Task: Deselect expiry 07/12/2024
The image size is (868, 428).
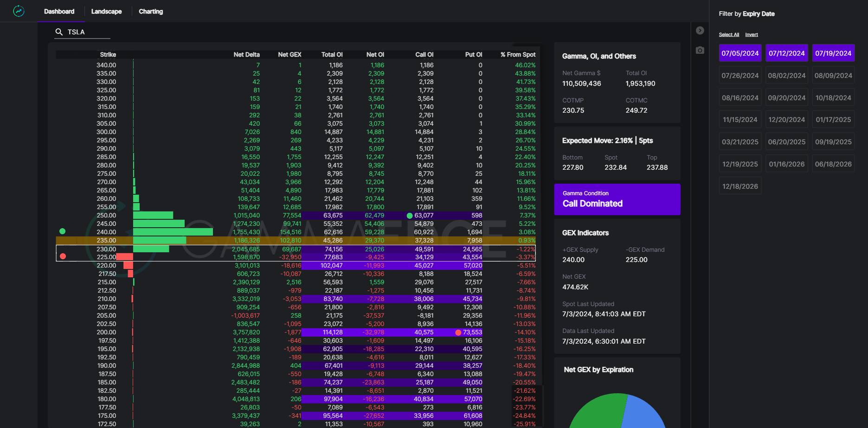Action: 787,53
